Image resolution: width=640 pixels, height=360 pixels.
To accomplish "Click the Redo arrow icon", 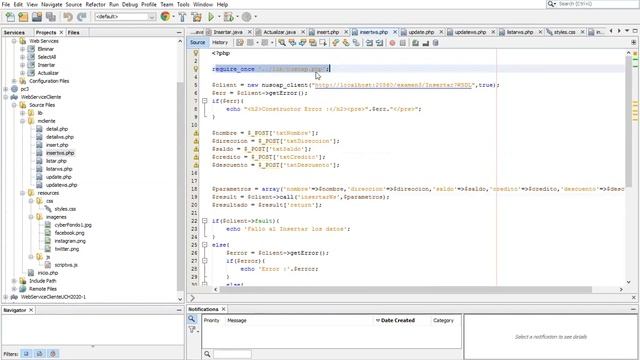I will (x=82, y=17).
